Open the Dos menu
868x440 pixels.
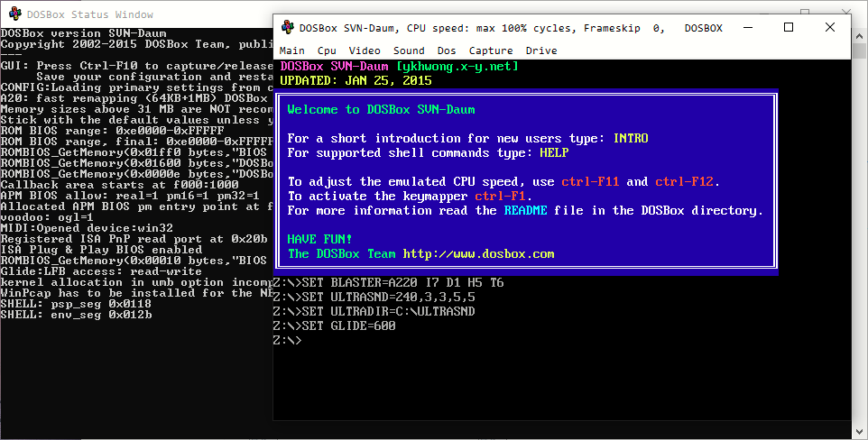pos(446,50)
